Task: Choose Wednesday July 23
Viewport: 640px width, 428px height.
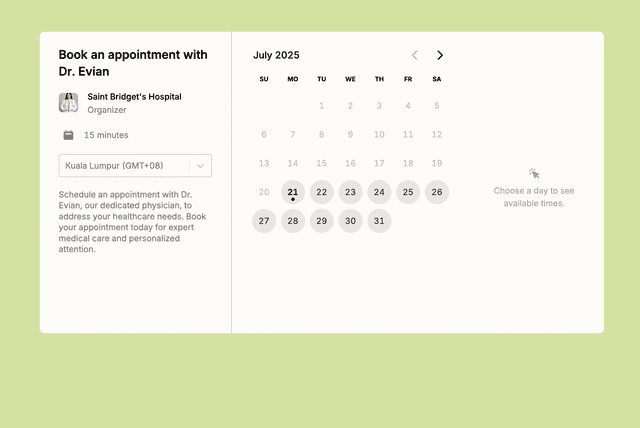Action: click(x=350, y=192)
